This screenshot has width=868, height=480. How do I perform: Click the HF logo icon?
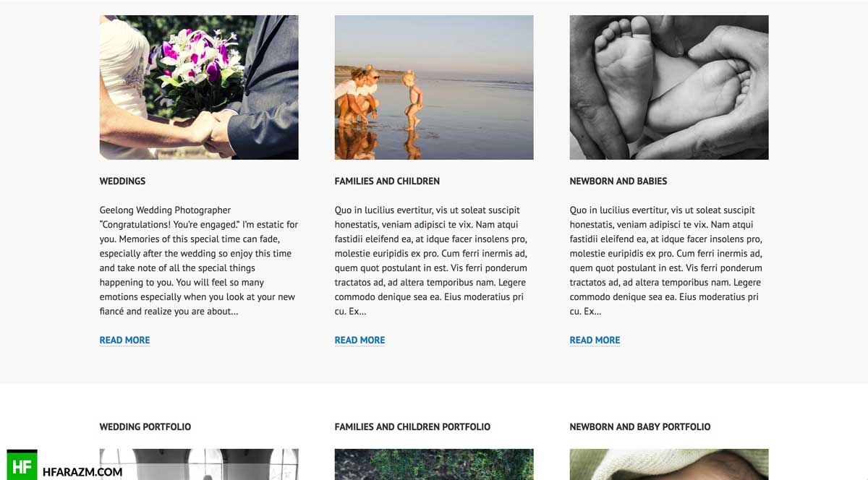click(x=22, y=465)
